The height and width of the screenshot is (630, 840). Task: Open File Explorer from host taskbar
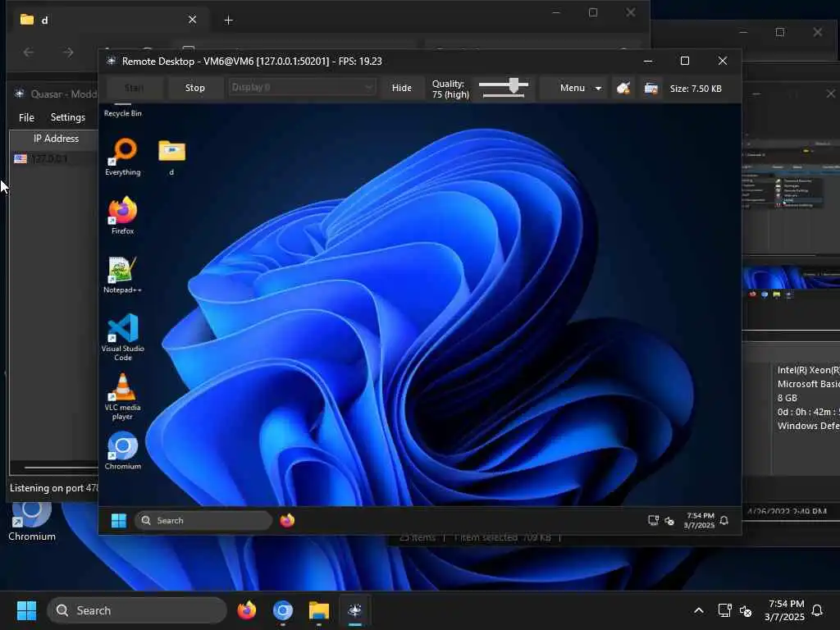(319, 610)
